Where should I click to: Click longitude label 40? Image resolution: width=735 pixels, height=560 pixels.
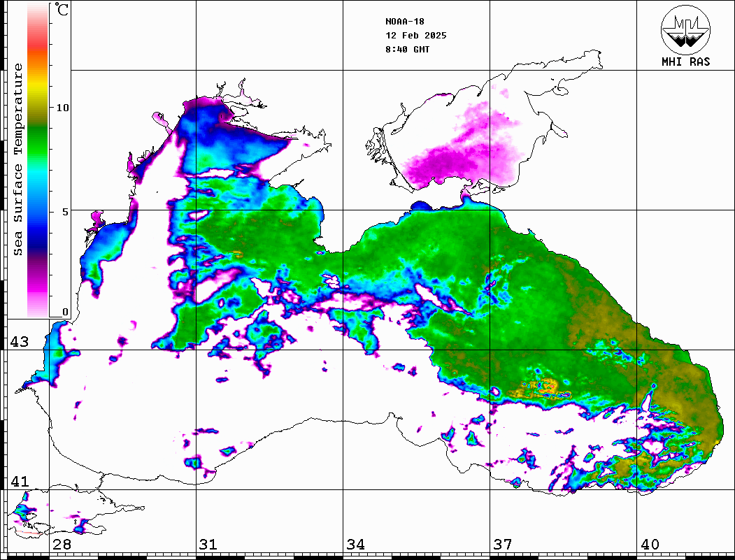(650, 544)
